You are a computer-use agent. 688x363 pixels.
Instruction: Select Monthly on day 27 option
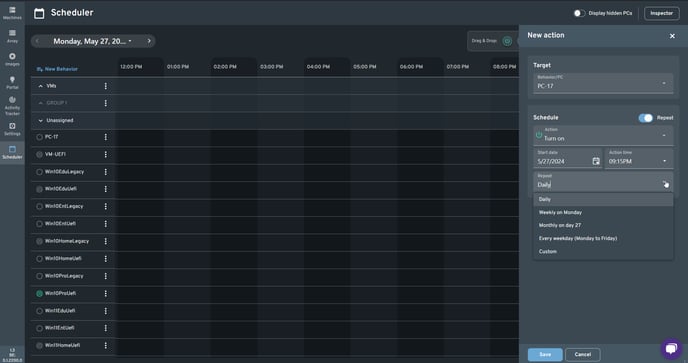pos(603,225)
